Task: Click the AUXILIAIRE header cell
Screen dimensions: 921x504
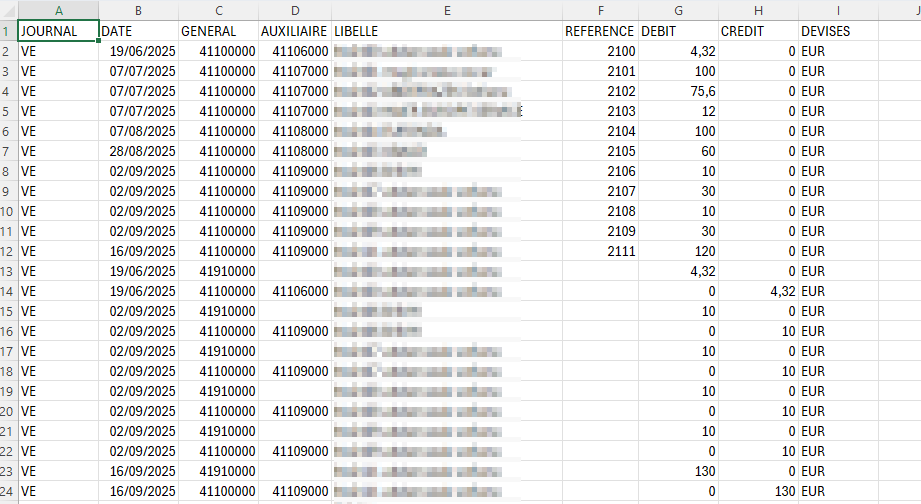Action: (x=294, y=31)
